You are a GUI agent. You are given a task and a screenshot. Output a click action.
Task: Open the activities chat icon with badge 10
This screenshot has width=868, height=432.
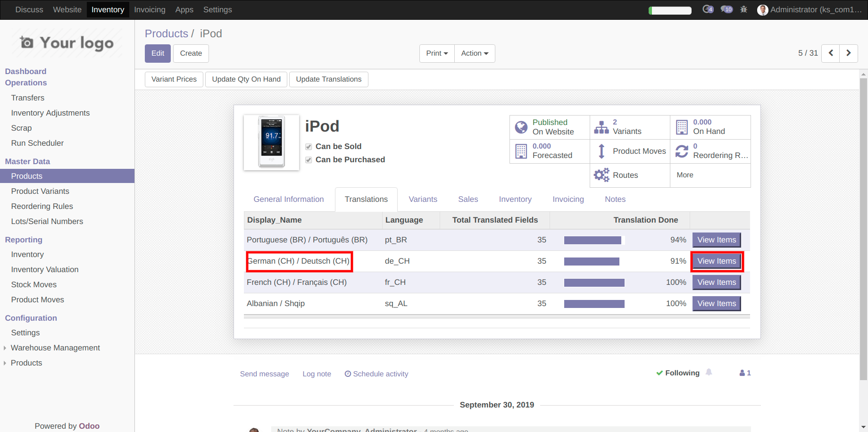[x=726, y=9]
